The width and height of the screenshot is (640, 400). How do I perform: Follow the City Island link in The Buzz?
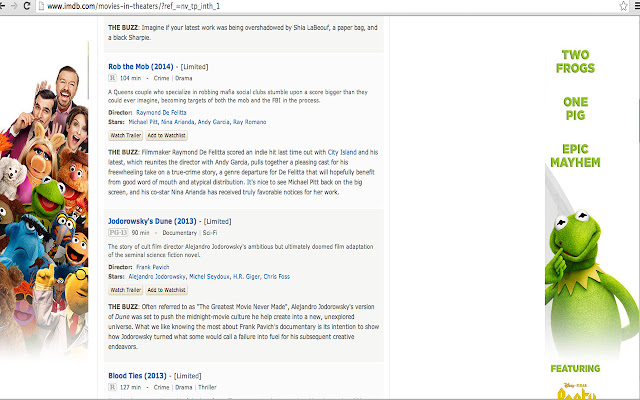coord(342,152)
